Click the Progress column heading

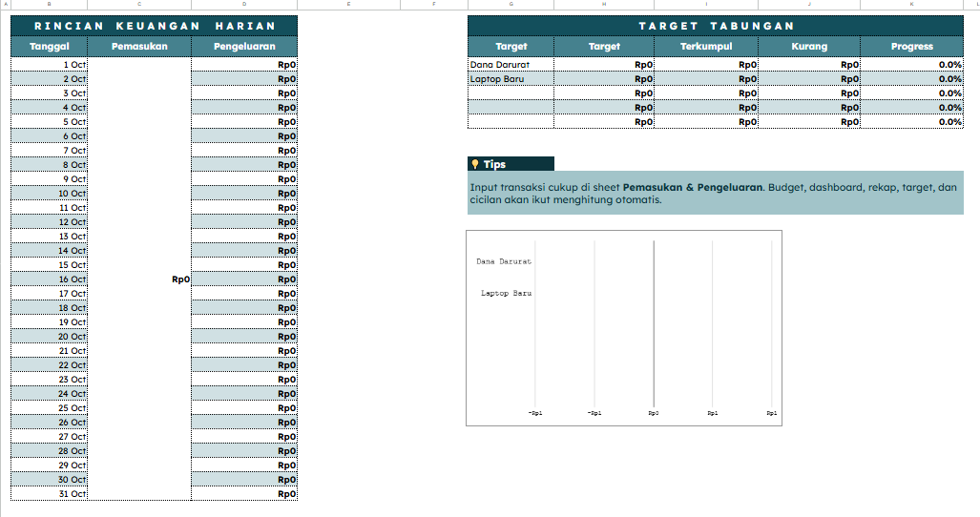pos(912,46)
